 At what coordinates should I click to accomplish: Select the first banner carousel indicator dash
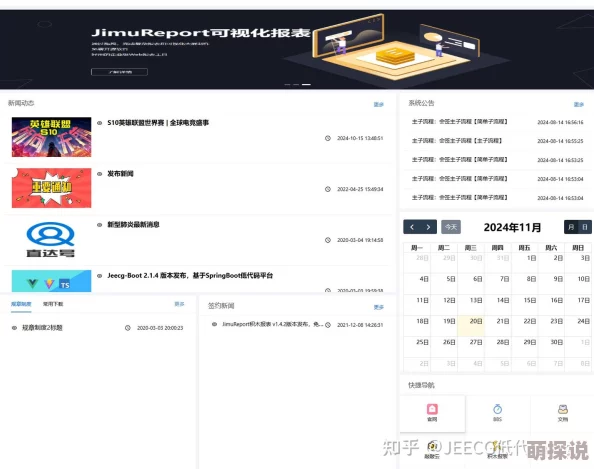pos(288,84)
